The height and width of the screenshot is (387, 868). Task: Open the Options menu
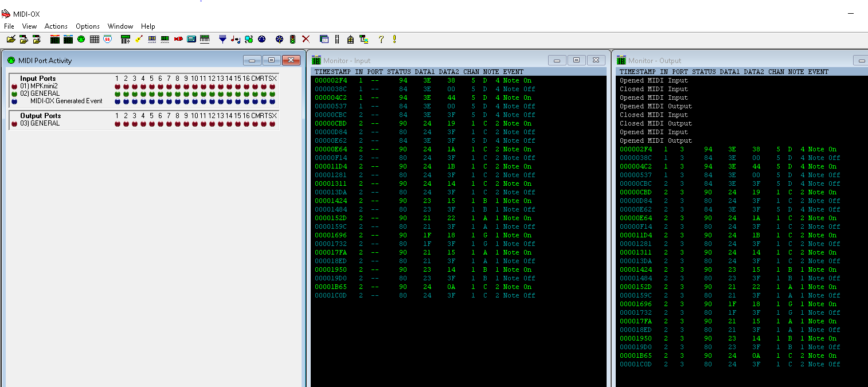(88, 26)
